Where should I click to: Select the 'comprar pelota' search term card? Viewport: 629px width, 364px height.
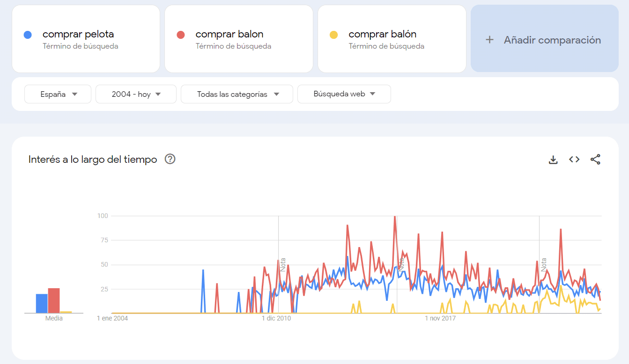tap(86, 39)
